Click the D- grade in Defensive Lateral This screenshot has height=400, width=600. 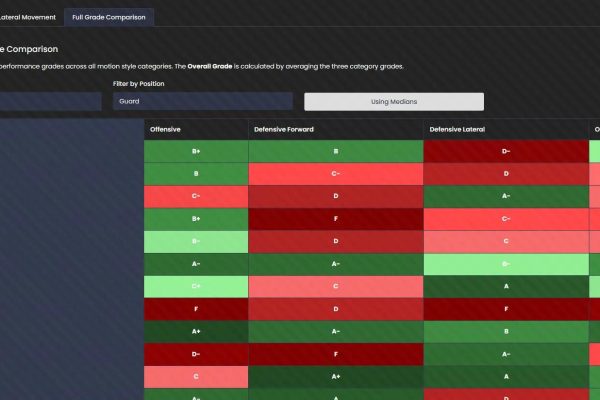505,151
